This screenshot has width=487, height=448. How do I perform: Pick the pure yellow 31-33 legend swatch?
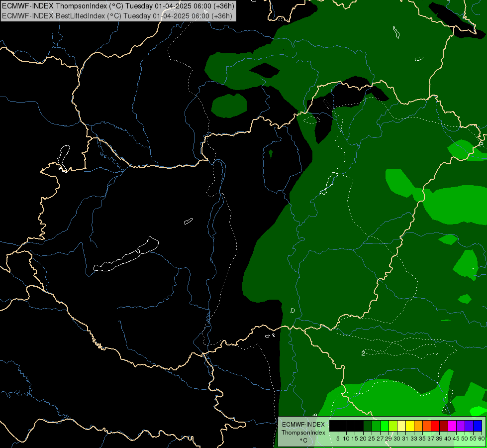(x=410, y=426)
